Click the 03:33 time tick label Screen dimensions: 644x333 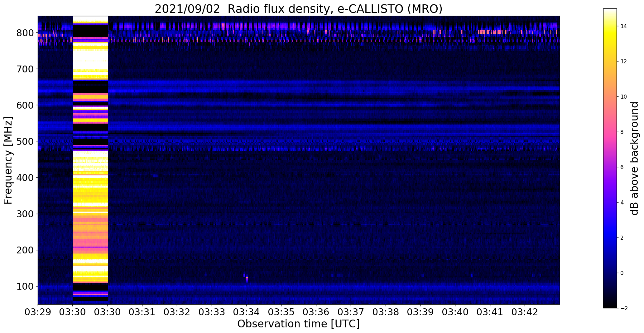coord(212,312)
